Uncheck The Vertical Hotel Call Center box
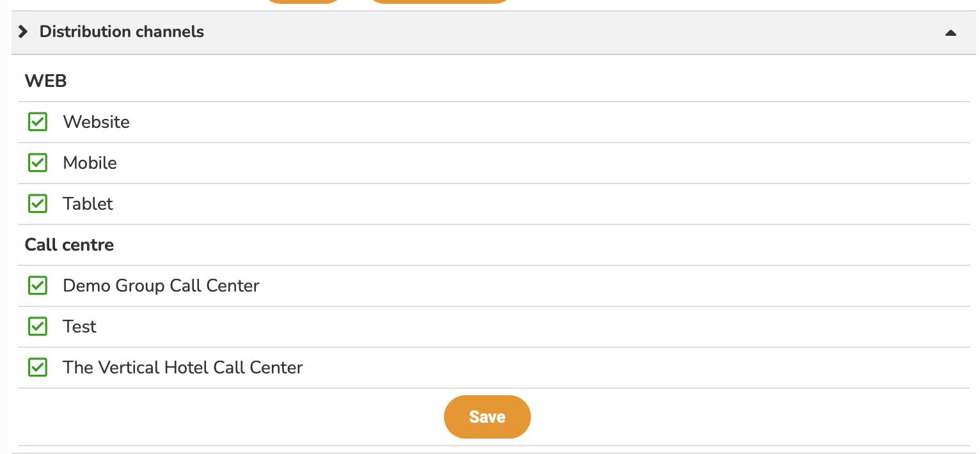Screen dimensions: 980x454 click(38, 368)
